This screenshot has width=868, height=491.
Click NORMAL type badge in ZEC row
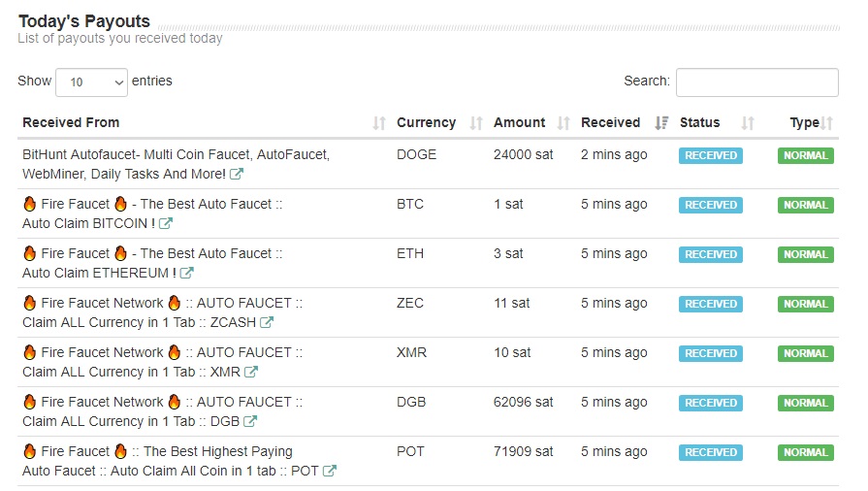806,304
